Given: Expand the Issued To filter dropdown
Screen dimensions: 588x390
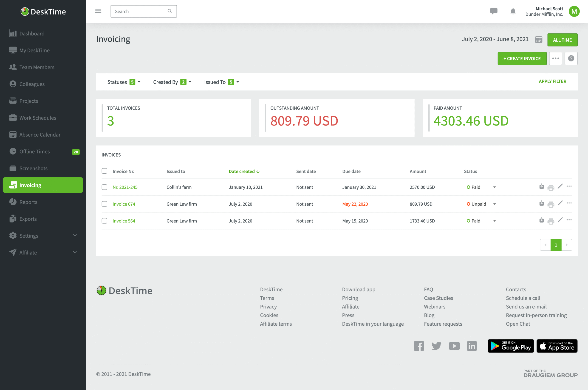Looking at the screenshot, I should pyautogui.click(x=222, y=82).
